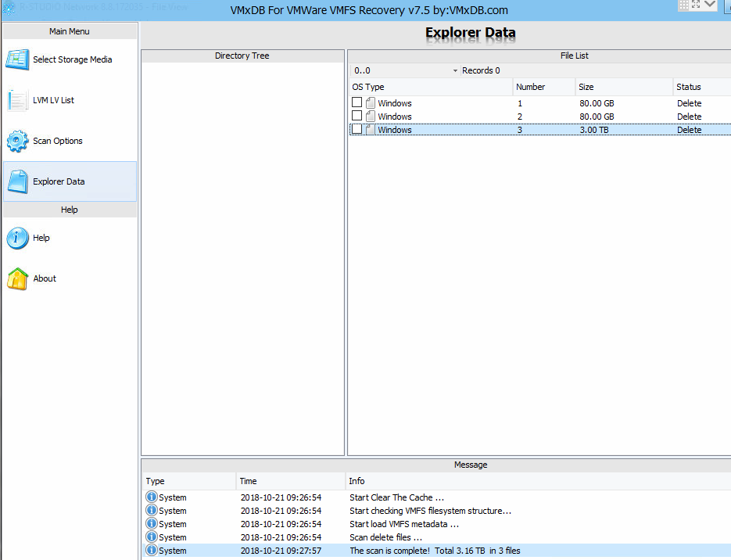Click the Directory Tree panel header
This screenshot has width=731, height=560.
[x=242, y=56]
